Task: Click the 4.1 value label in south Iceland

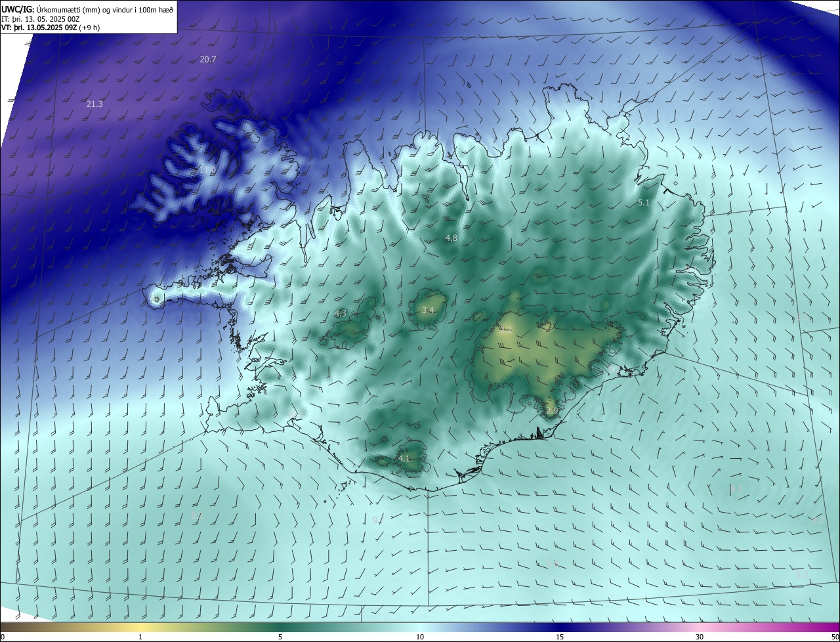Action: [x=404, y=458]
